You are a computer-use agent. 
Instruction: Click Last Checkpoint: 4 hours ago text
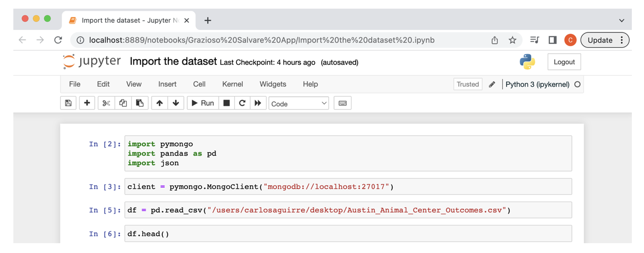click(267, 62)
